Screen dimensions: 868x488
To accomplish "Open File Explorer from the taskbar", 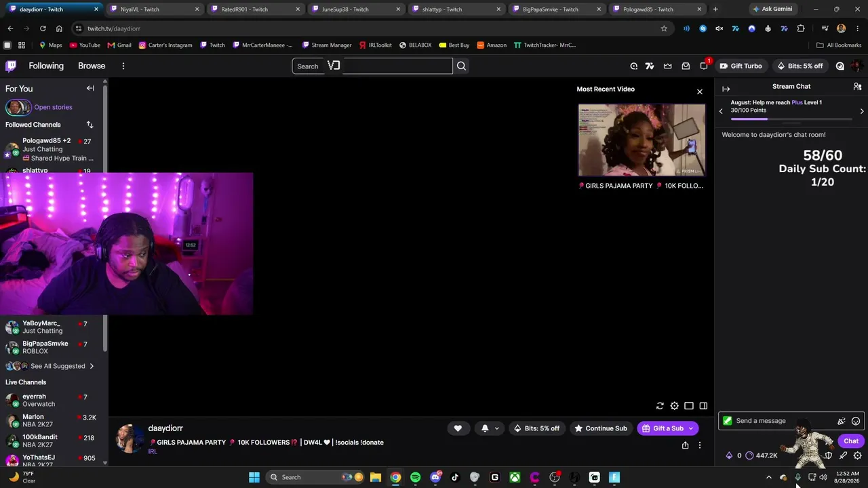I will [x=375, y=477].
